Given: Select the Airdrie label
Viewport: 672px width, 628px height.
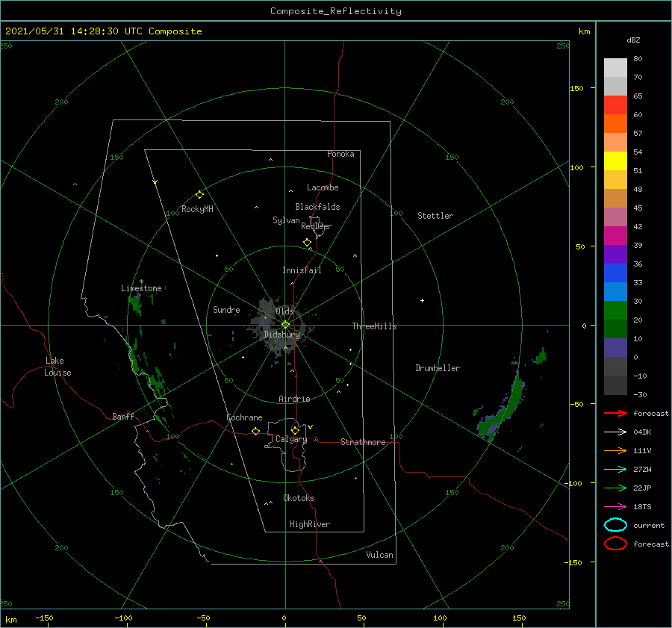Looking at the screenshot, I should 294,399.
